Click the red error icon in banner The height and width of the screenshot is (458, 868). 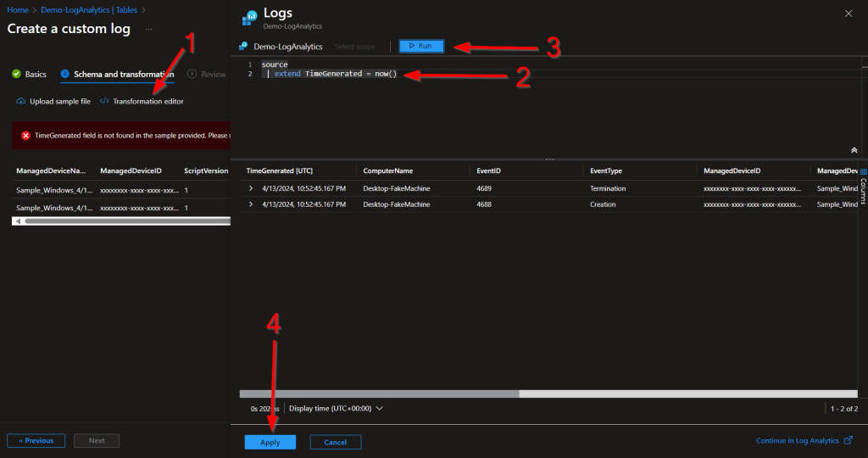tap(26, 135)
